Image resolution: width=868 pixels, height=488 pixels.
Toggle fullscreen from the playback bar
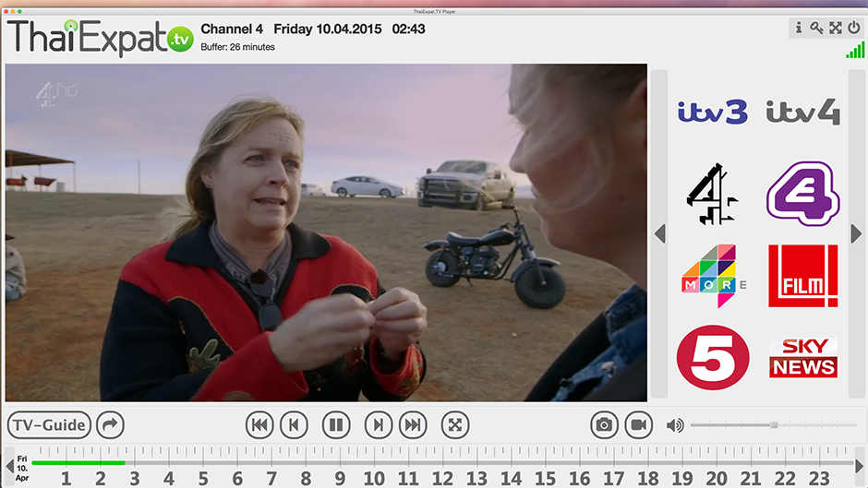(x=455, y=425)
